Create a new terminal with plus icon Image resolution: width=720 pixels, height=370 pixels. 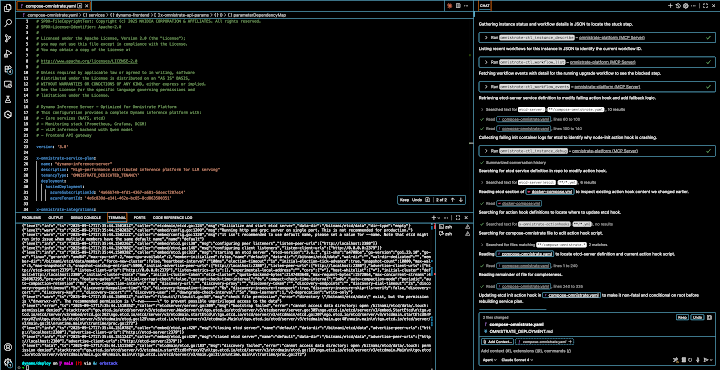click(433, 217)
